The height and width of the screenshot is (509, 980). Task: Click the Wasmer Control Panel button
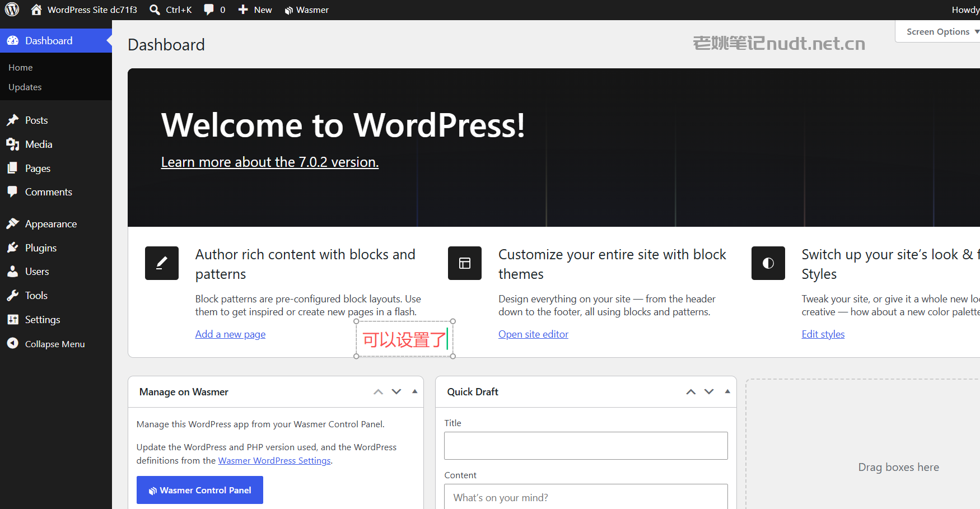[x=200, y=490]
